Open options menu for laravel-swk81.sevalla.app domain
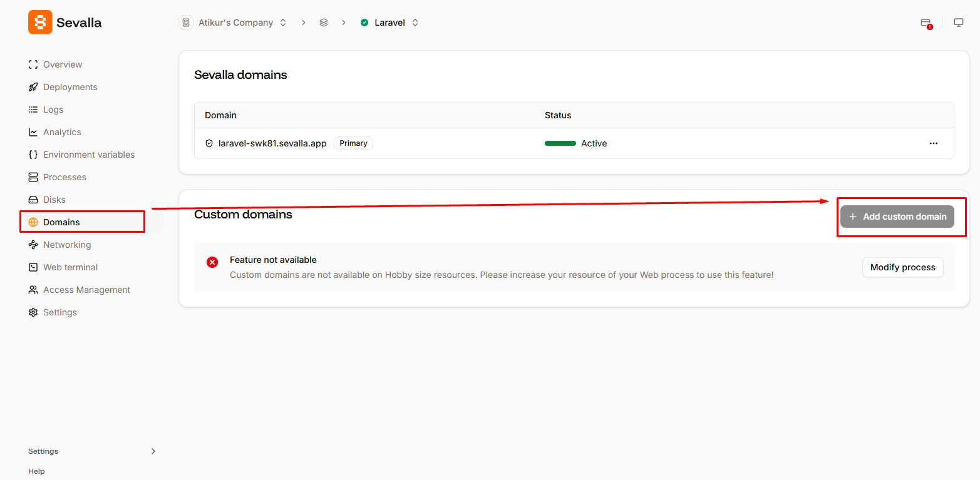Image resolution: width=980 pixels, height=480 pixels. [x=934, y=143]
